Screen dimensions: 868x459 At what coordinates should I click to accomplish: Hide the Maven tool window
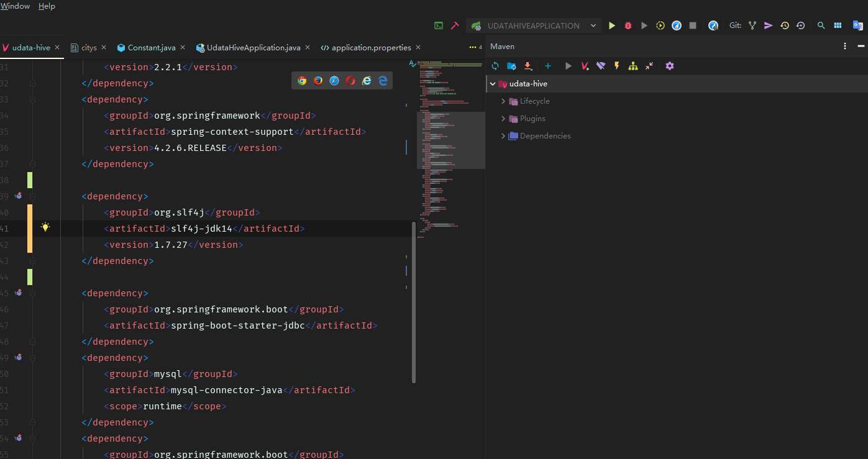tap(861, 46)
